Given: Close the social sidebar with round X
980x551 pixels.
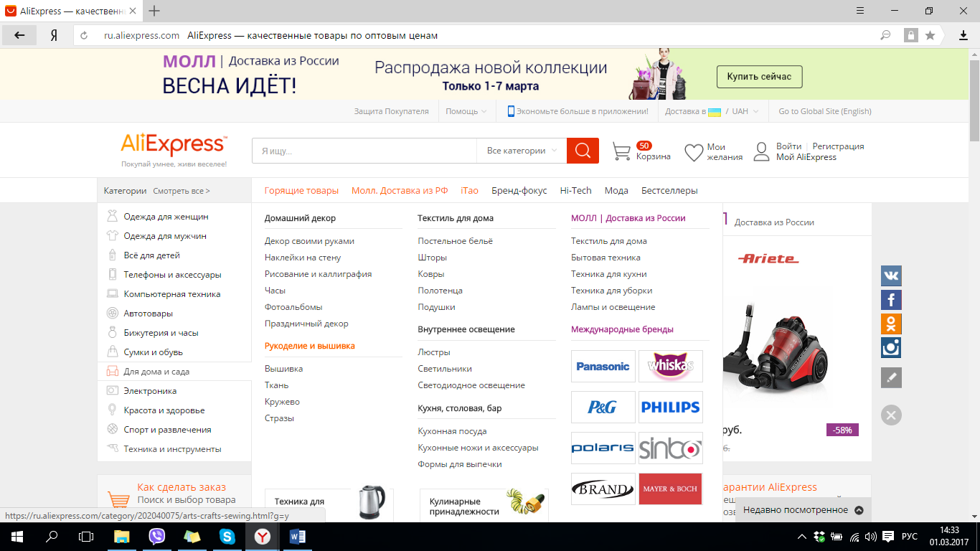Looking at the screenshot, I should (891, 415).
